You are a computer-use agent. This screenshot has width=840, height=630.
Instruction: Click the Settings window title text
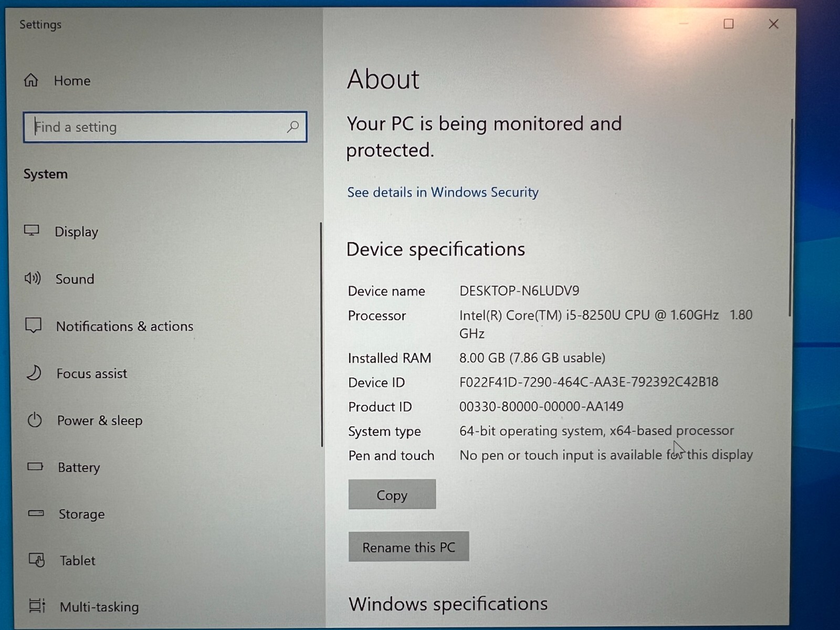[x=40, y=25]
